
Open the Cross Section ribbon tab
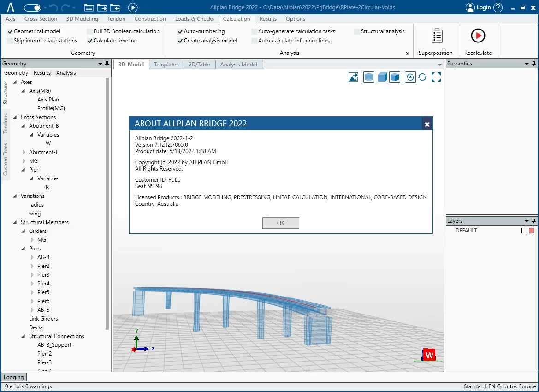click(41, 19)
